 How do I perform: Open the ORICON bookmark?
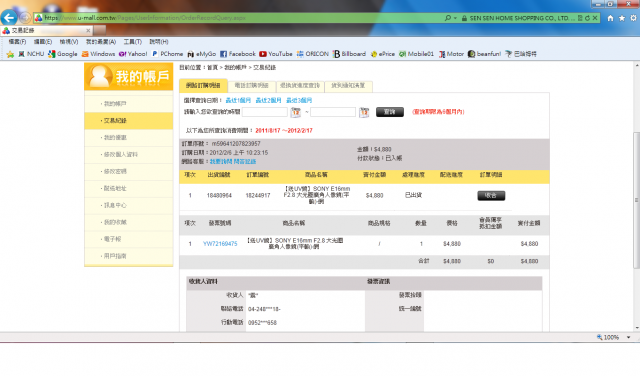pyautogui.click(x=312, y=54)
